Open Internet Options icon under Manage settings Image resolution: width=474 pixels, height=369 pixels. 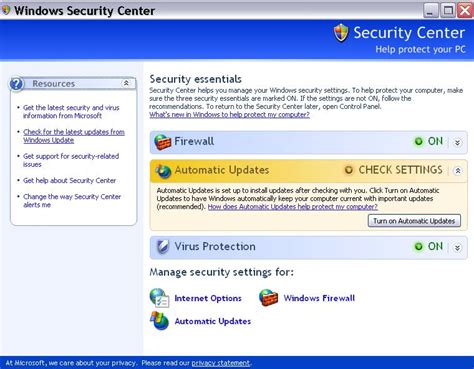point(159,298)
